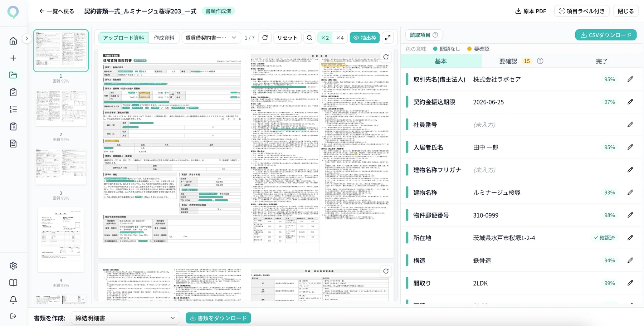644x326 pixels.
Task: Open the book manual icon in sidebar
Action: click(x=13, y=283)
